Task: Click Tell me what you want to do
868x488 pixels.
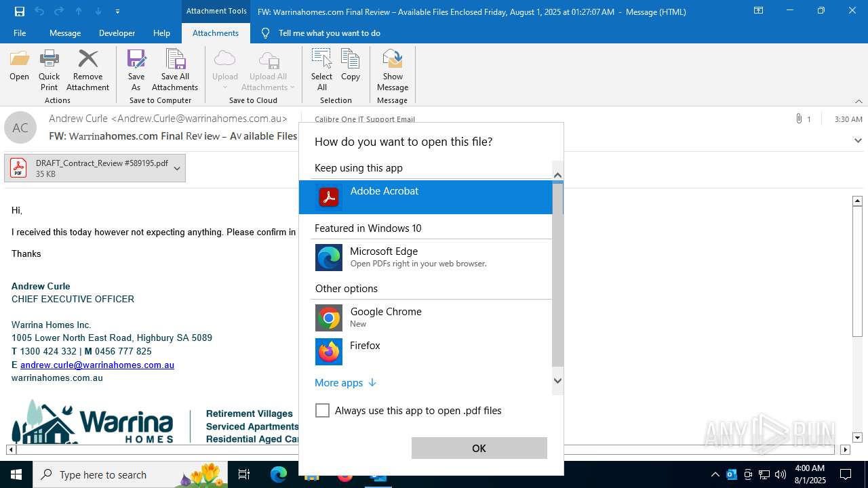Action: [329, 33]
